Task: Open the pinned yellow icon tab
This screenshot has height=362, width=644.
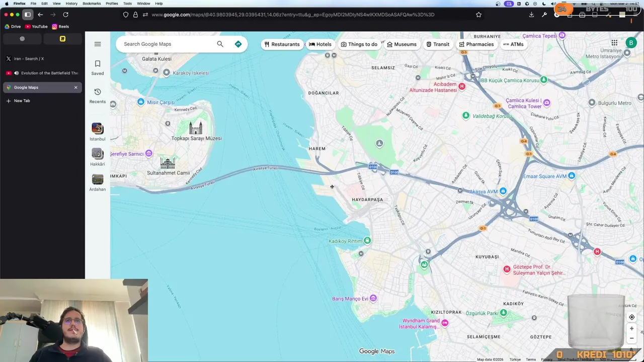Action: (62, 39)
